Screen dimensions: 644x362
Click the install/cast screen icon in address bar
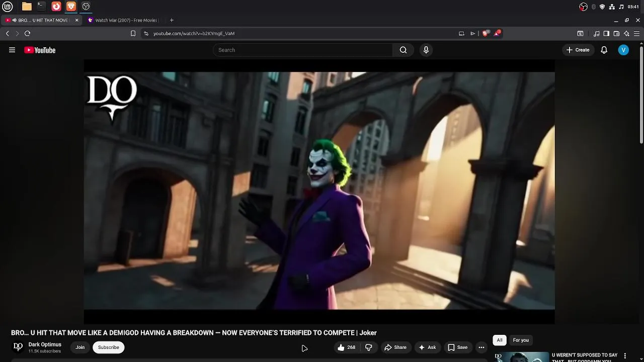point(461,33)
